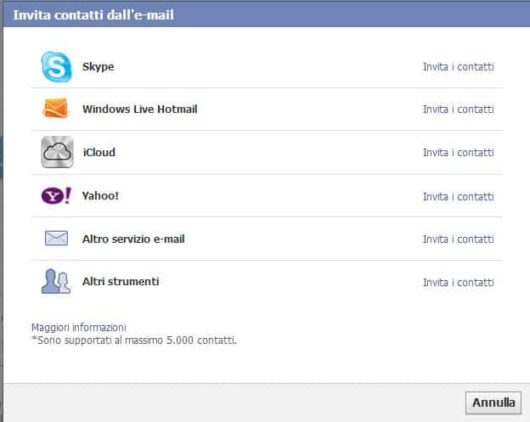Select the Windows Live Hotmail label
This screenshot has height=422, width=530.
(140, 109)
